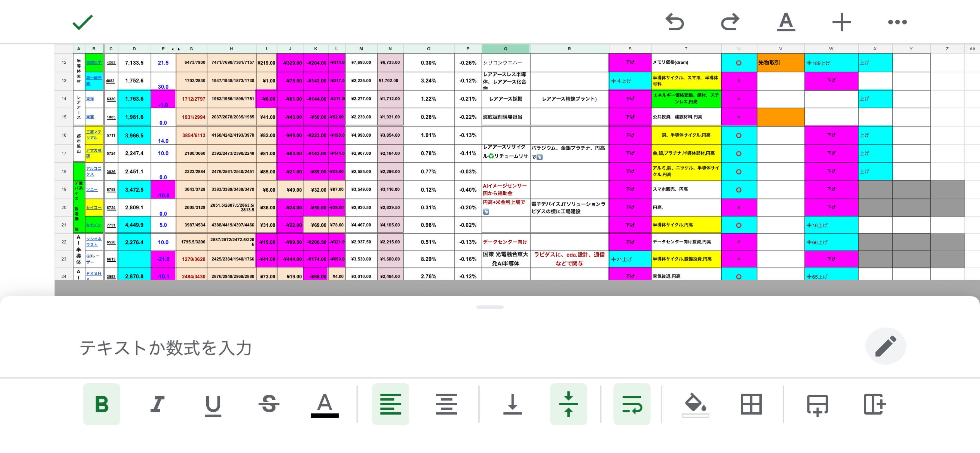Redo the previous action

click(730, 22)
